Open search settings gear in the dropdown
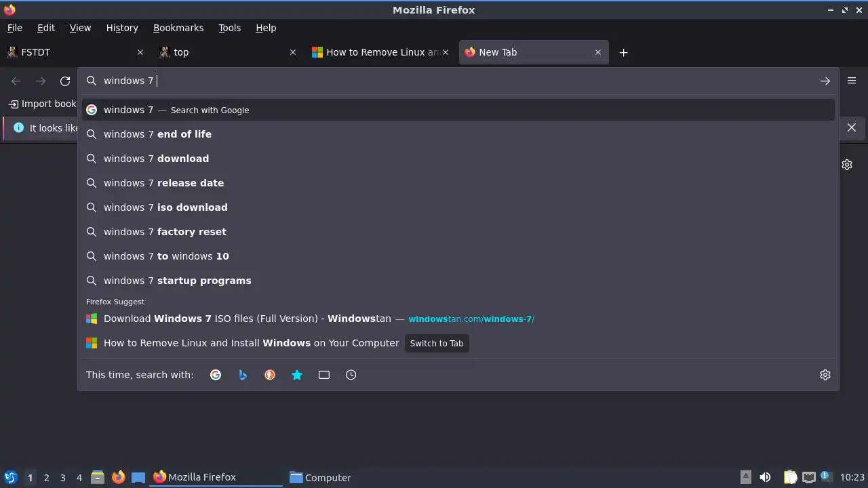The width and height of the screenshot is (868, 488). [825, 375]
